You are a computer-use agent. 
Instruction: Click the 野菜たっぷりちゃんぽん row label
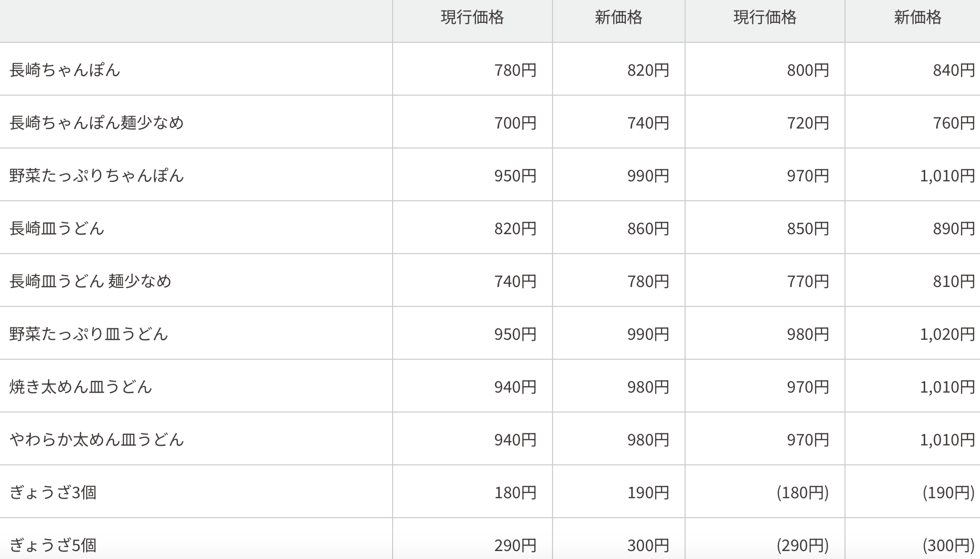pyautogui.click(x=97, y=175)
